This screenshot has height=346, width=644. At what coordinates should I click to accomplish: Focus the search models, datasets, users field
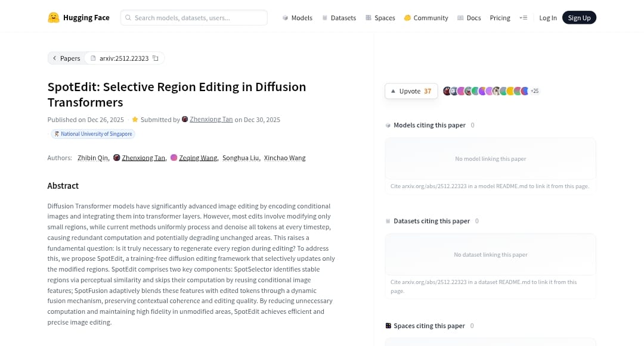click(197, 18)
